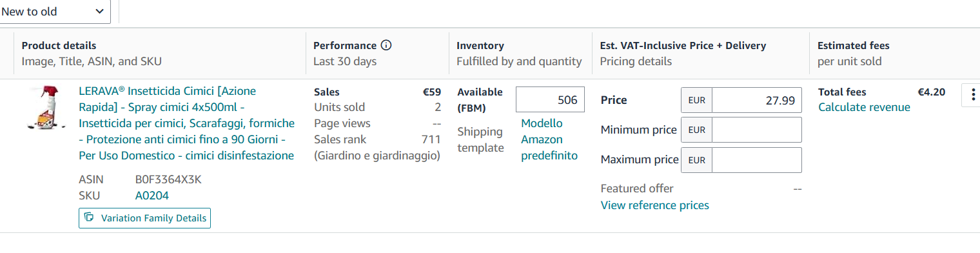The image size is (980, 253).
Task: Click the Estimated fees column header
Action: 853,46
